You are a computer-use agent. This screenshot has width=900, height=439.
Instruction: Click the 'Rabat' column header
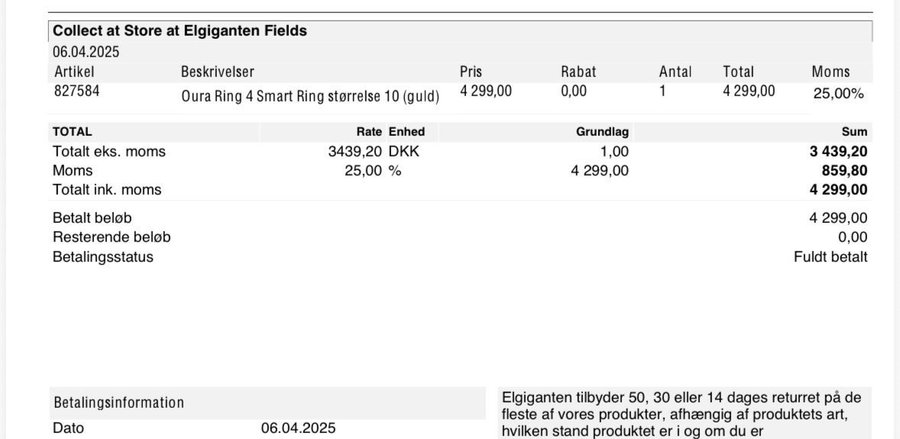(x=578, y=72)
